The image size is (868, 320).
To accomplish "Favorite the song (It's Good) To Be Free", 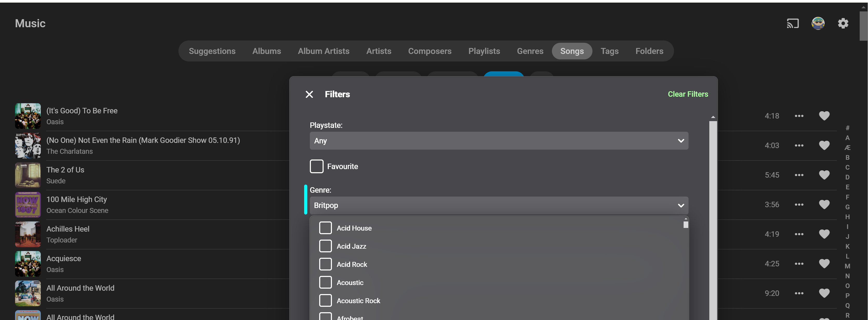I will (x=824, y=116).
